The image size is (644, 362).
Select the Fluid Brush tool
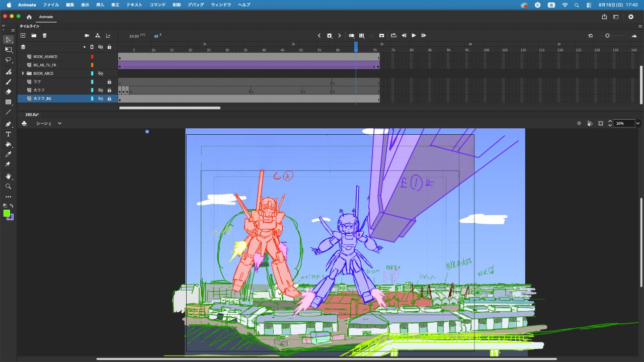[8, 72]
